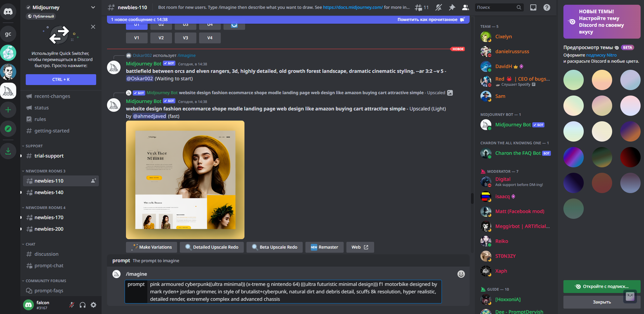The width and height of the screenshot is (644, 314).
Task: Open user settings gear icon
Action: (x=93, y=305)
